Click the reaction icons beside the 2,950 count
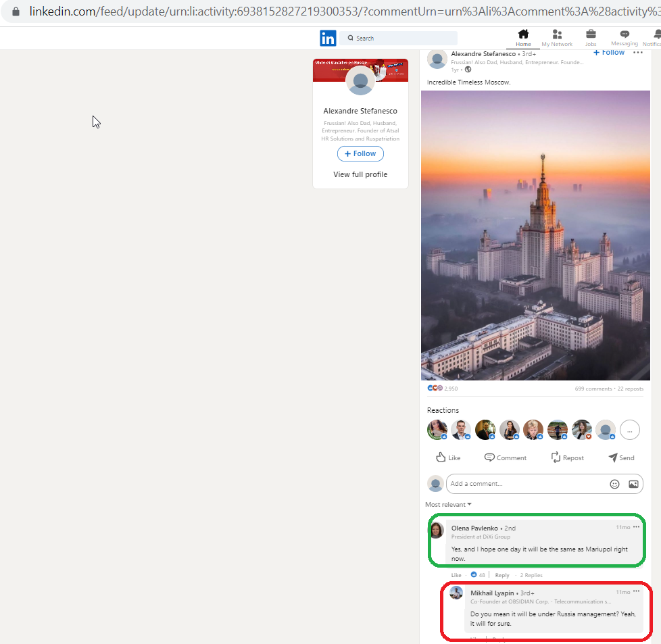 pos(435,388)
